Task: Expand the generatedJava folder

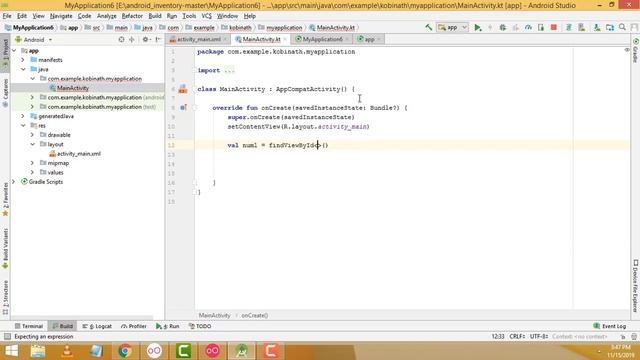Action: tap(23, 116)
